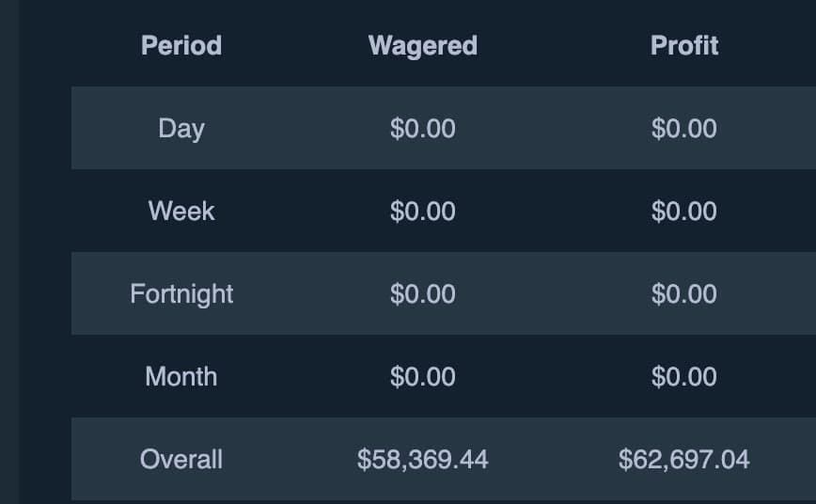Click the dark sidebar strip beside the table
816x504 pixels.
tap(8, 252)
